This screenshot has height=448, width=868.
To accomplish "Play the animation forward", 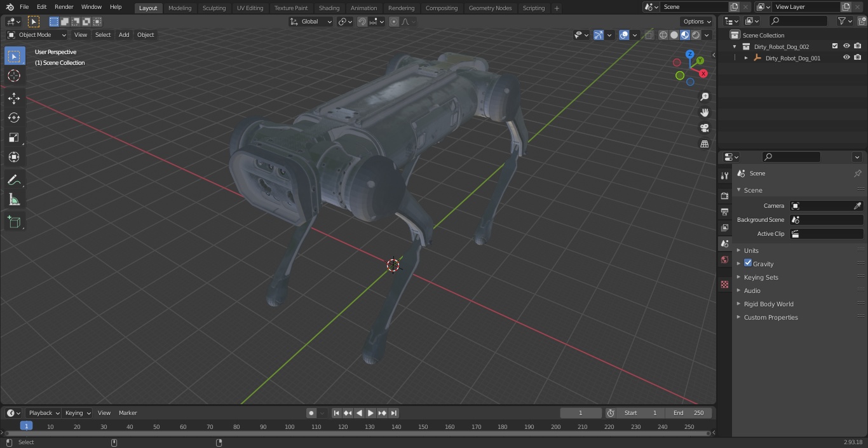I will tap(370, 413).
